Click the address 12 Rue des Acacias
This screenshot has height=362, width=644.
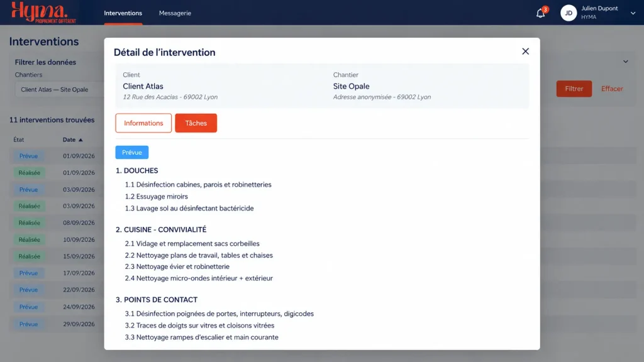click(x=170, y=97)
